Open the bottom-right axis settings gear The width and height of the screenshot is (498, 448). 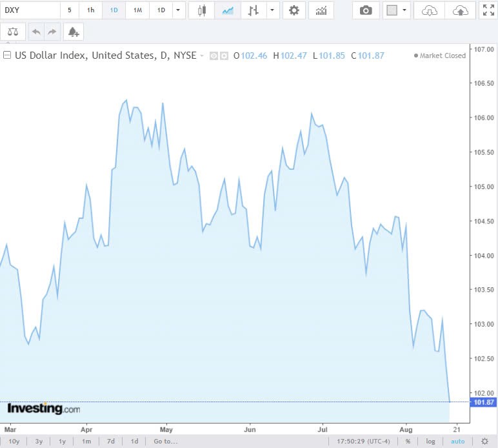[x=484, y=442]
